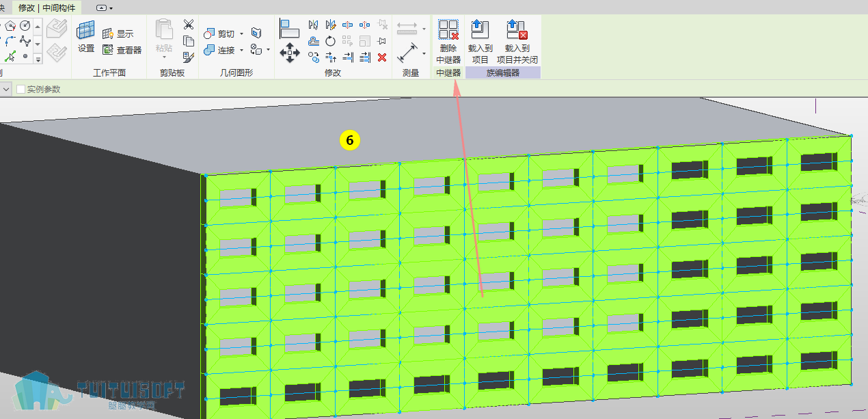This screenshot has width=868, height=419.
Task: Click the yellow number 6 marker
Action: 349,141
